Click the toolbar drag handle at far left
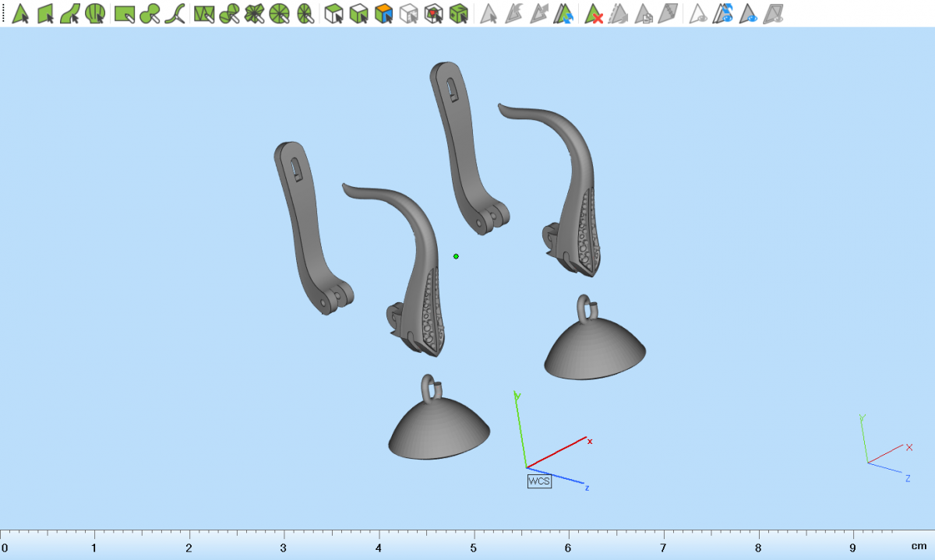This screenshot has height=560, width=935. [4, 13]
